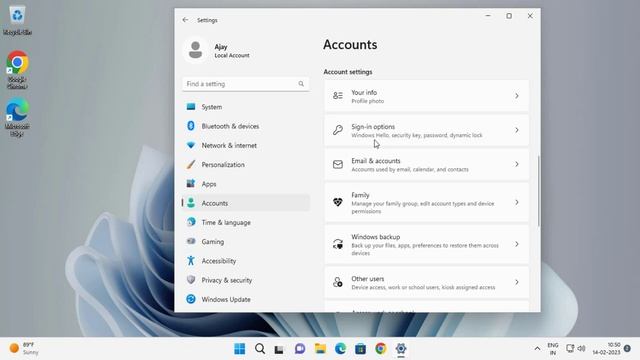Screen dimensions: 640x360
Task: Click the Privacy & security shield icon
Action: click(x=191, y=280)
